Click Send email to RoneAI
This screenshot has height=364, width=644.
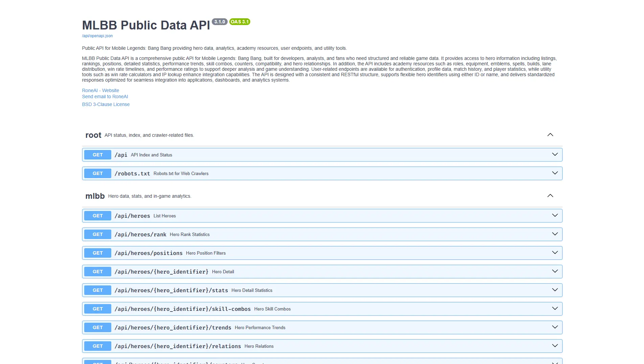pos(105,97)
